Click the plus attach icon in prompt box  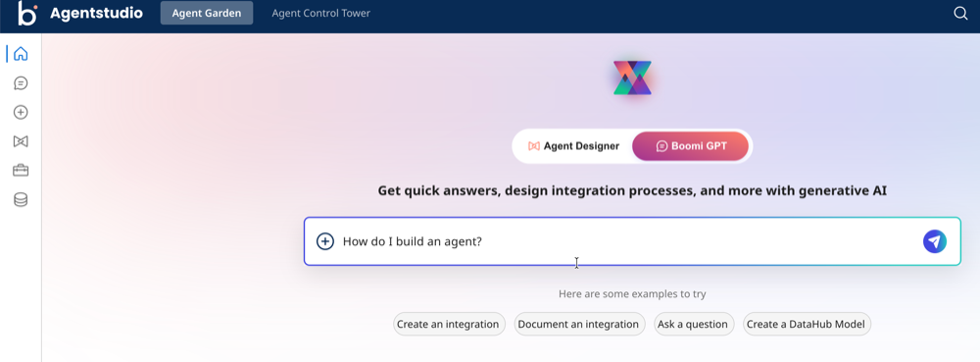[325, 241]
